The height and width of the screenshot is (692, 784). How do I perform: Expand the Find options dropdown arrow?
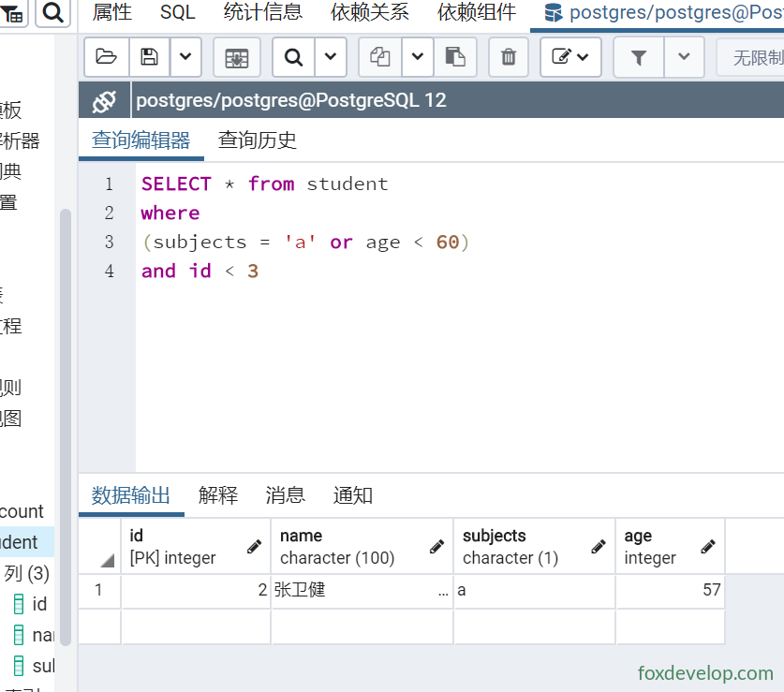[x=331, y=57]
